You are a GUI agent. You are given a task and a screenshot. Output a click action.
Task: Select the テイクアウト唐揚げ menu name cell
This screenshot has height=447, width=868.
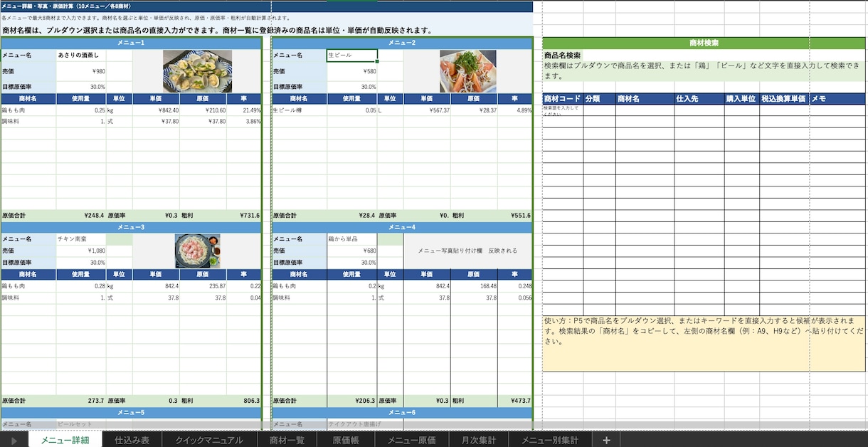coord(352,424)
